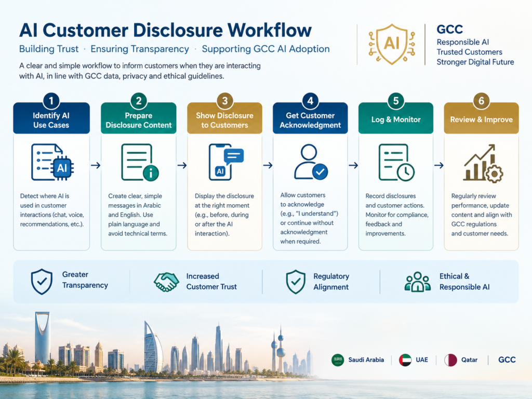Click the Regulatory Alignment label

pos(331,282)
